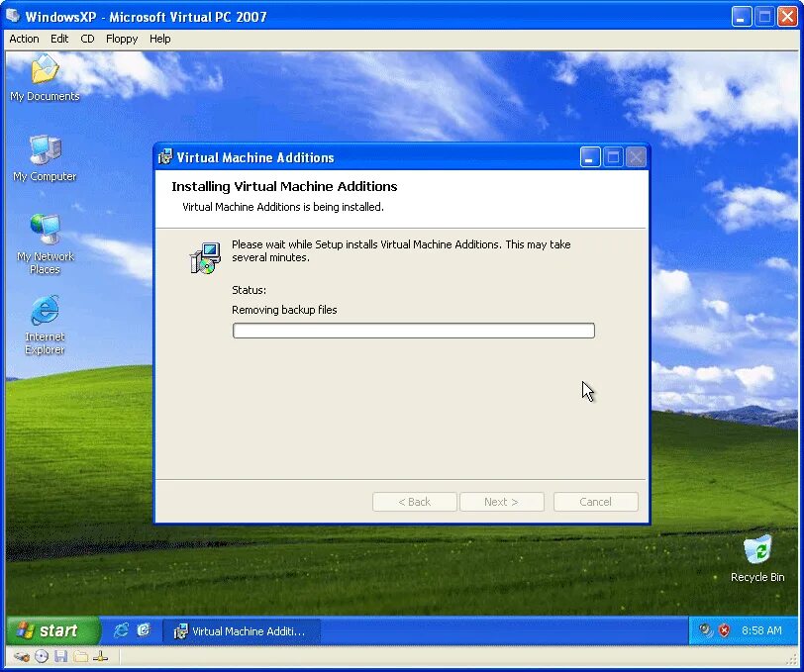Click the Virtual Machine Additions title bar icon
804x672 pixels.
[165, 156]
